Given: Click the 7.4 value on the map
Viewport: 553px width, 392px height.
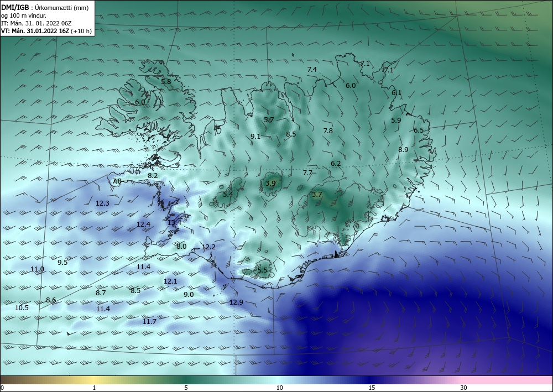Looking at the screenshot, I should tap(312, 70).
